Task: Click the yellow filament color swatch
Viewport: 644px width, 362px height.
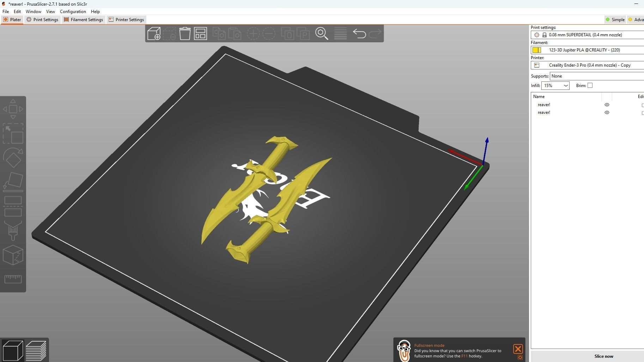Action: [x=536, y=50]
